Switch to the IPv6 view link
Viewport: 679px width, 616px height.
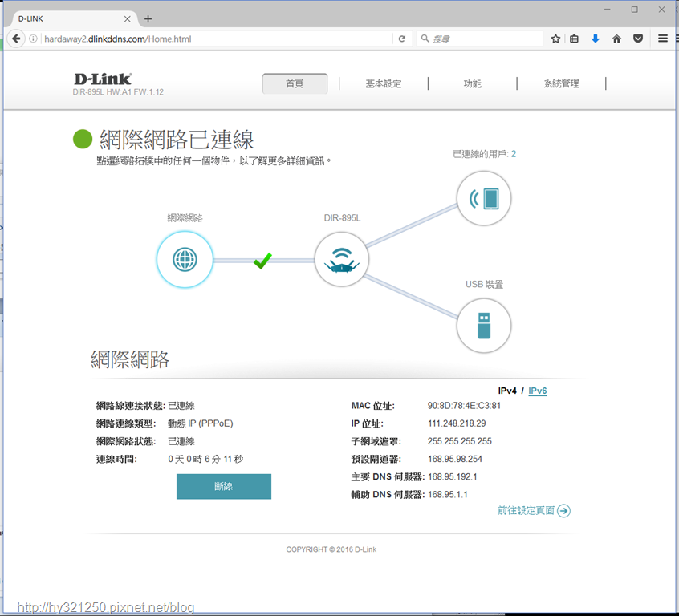(x=538, y=391)
